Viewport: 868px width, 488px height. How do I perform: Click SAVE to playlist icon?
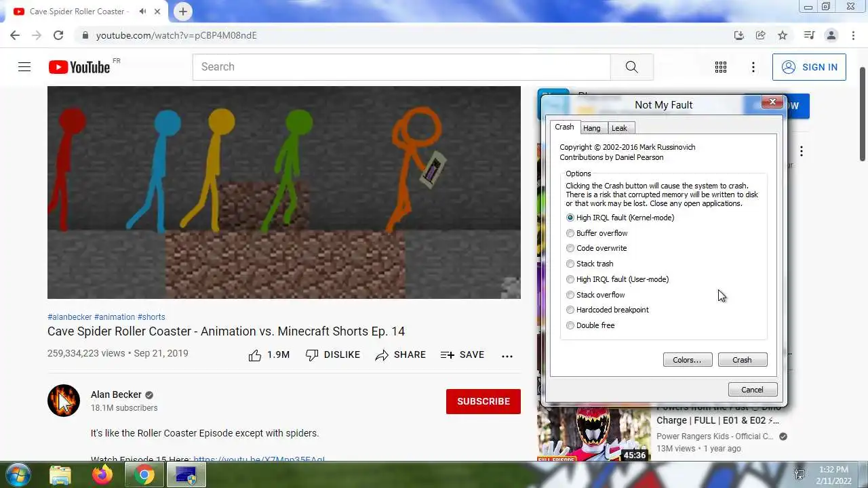[462, 354]
